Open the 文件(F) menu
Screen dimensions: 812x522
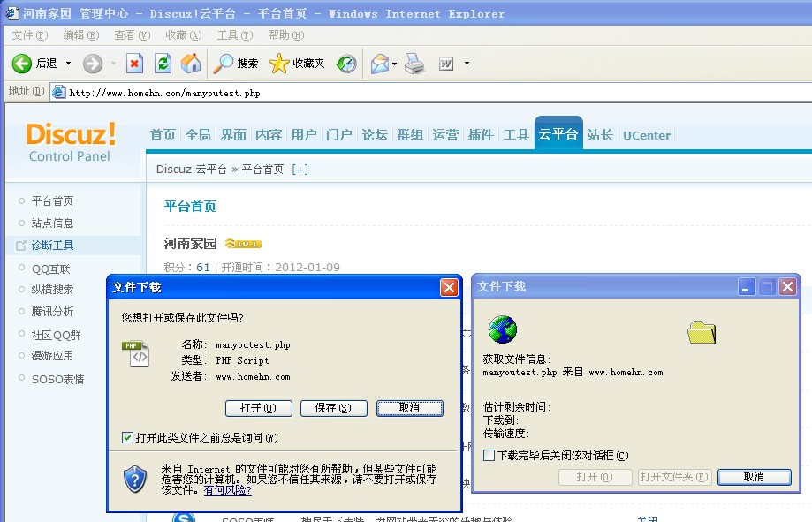tap(29, 35)
